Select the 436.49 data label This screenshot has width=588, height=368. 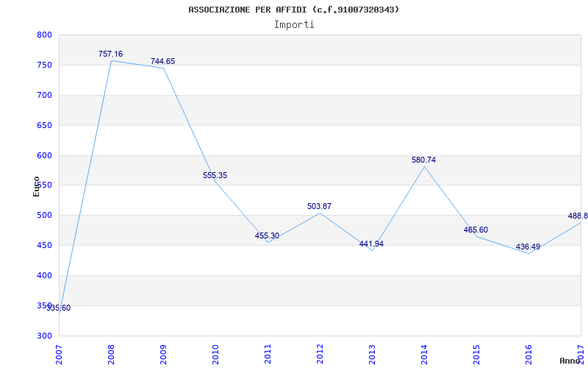[x=528, y=247]
